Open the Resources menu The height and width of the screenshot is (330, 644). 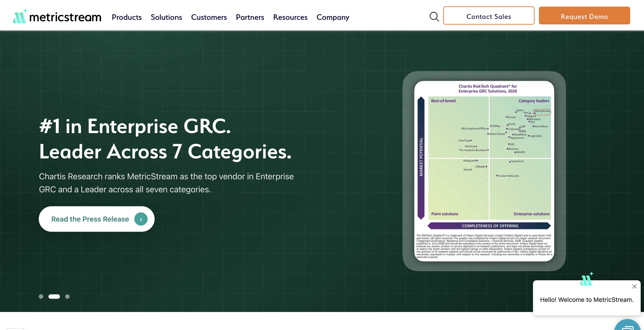click(x=290, y=17)
